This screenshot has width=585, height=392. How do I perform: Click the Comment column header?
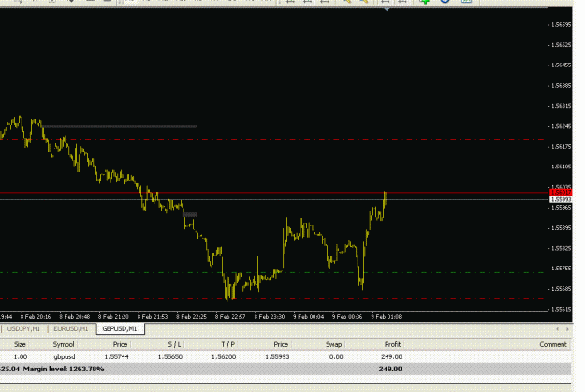point(553,344)
